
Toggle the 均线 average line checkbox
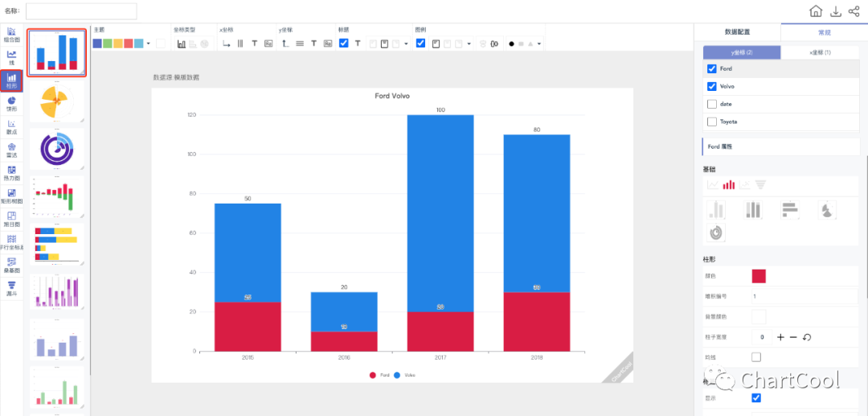(756, 356)
